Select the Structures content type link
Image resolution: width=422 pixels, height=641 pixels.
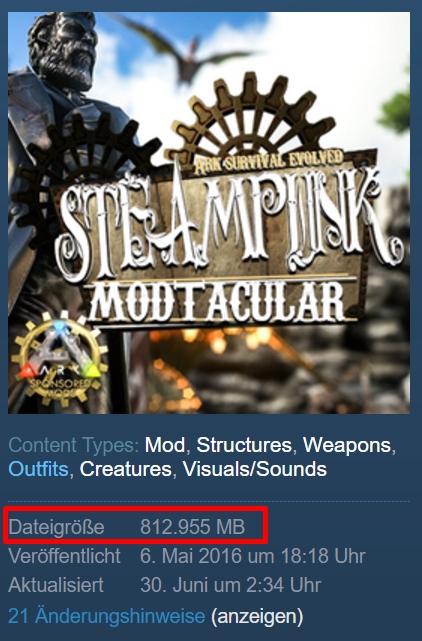[x=244, y=445]
